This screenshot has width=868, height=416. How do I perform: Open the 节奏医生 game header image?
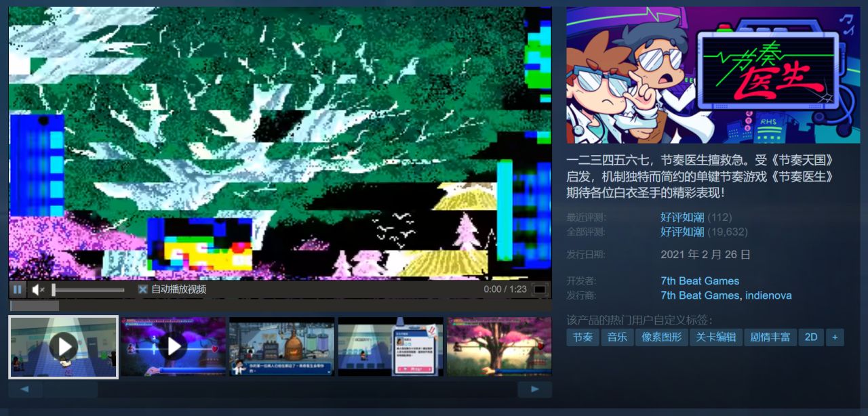tap(714, 75)
